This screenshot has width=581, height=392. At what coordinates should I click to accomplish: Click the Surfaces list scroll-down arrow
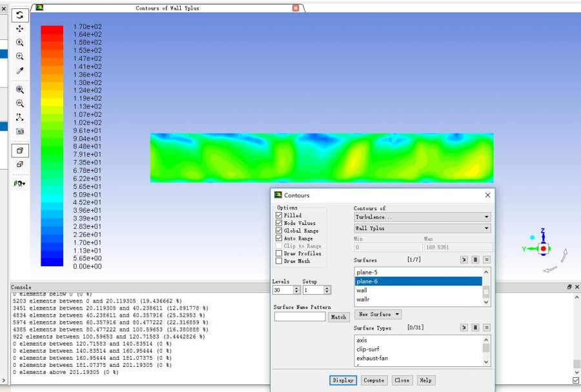[x=486, y=302]
